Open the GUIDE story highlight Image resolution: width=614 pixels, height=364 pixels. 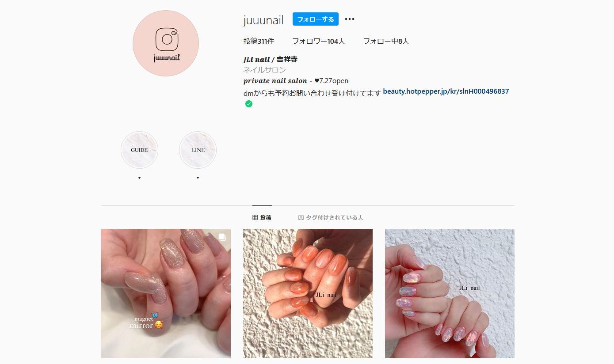click(x=139, y=150)
